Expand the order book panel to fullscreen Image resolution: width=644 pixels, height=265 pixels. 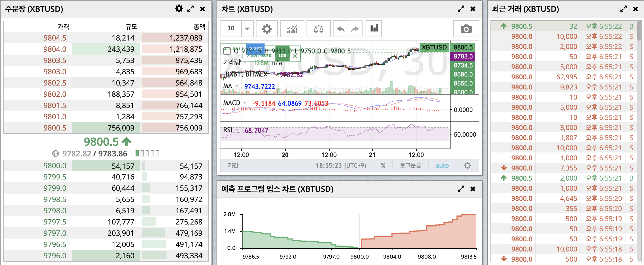[x=191, y=9]
